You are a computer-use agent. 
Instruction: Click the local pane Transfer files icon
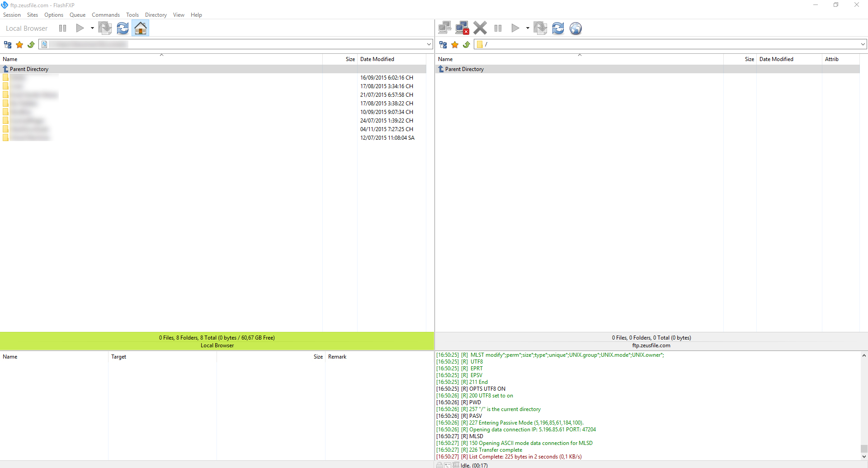[105, 28]
